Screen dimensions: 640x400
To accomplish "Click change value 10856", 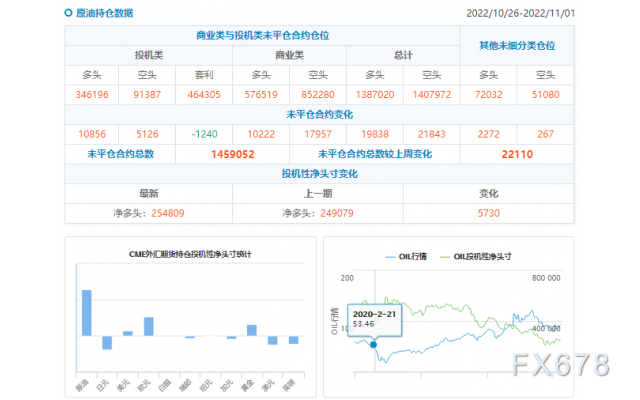I will click(92, 134).
